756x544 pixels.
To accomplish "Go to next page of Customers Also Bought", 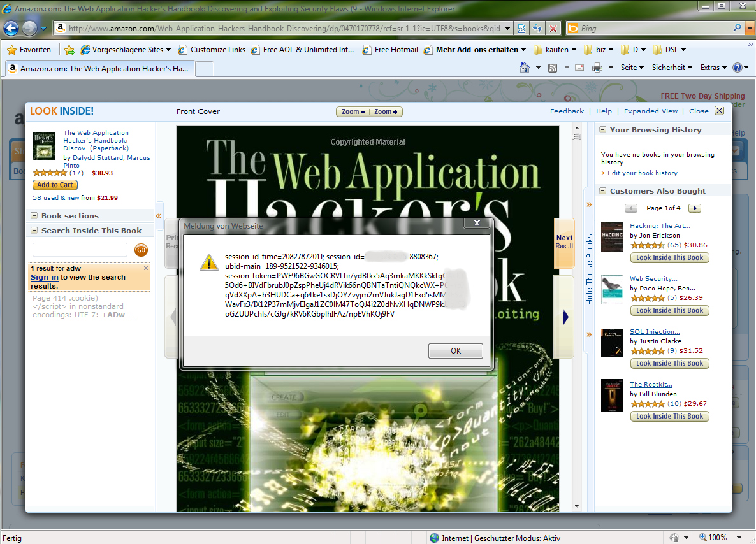I will coord(695,208).
